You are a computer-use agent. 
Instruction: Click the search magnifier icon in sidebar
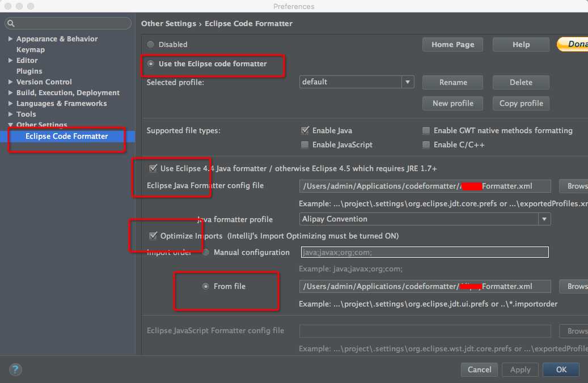point(11,23)
